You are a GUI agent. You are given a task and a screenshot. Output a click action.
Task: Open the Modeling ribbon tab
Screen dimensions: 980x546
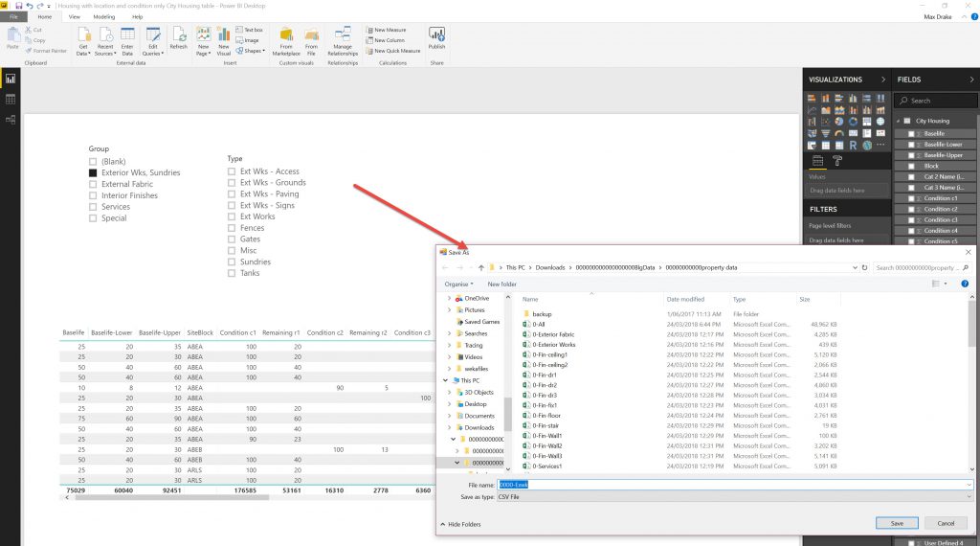103,17
